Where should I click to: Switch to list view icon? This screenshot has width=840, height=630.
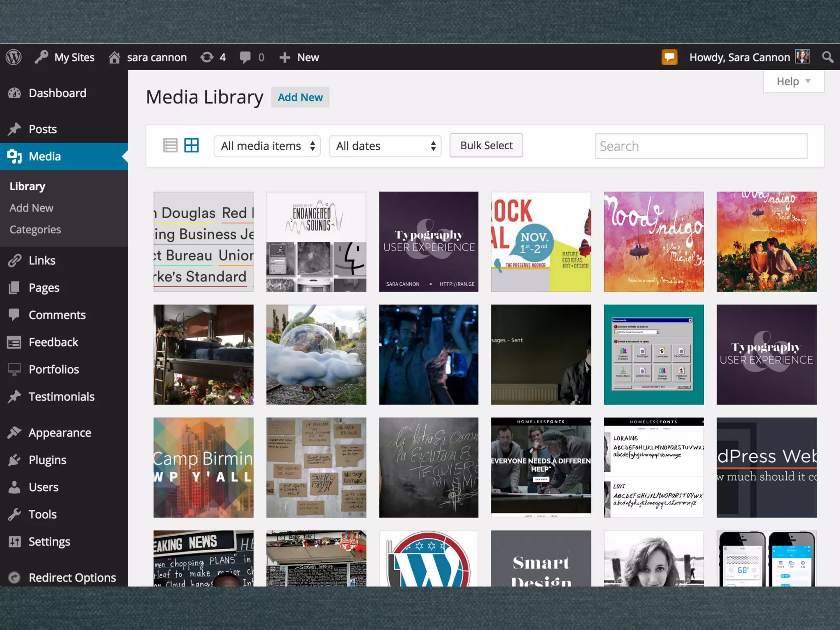click(170, 145)
